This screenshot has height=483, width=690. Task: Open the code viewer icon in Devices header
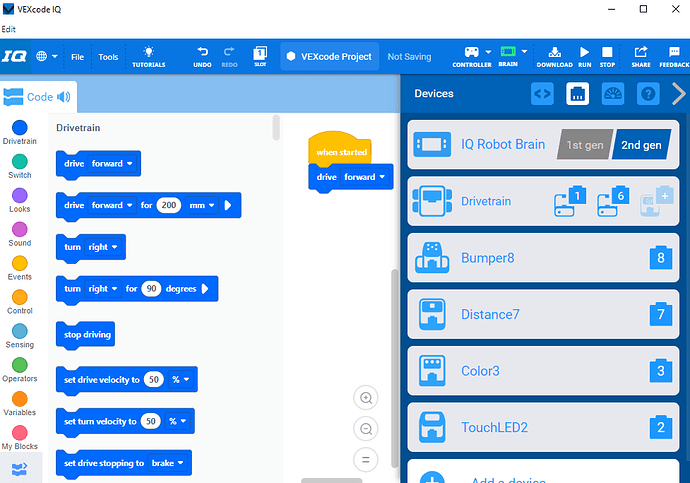(x=542, y=94)
